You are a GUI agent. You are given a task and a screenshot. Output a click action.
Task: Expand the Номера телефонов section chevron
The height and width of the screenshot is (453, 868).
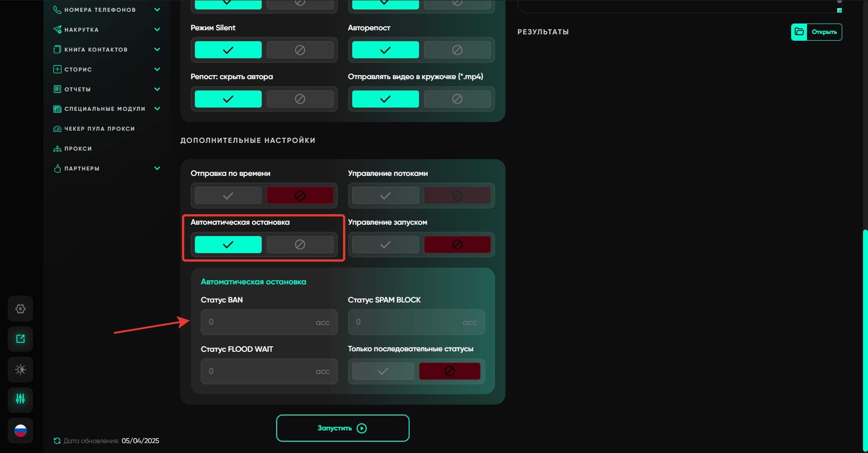click(x=157, y=9)
